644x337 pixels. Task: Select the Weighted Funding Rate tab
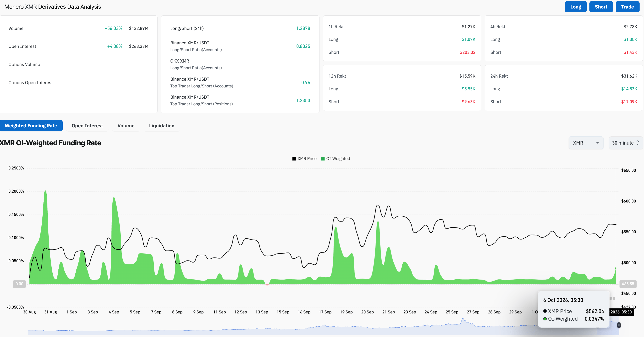tap(31, 126)
